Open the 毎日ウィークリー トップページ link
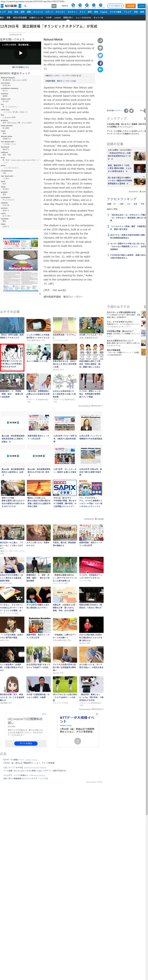This screenshot has width=148, height=980. pos(63,75)
